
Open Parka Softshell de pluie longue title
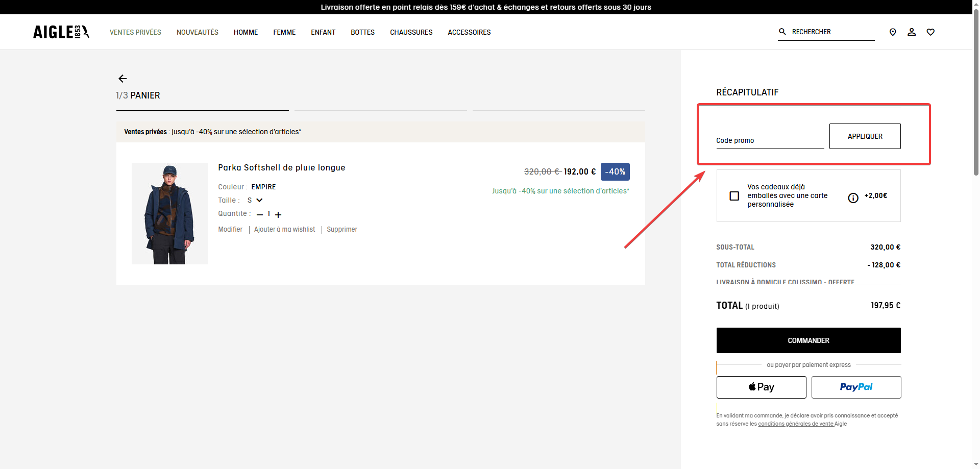pos(282,167)
